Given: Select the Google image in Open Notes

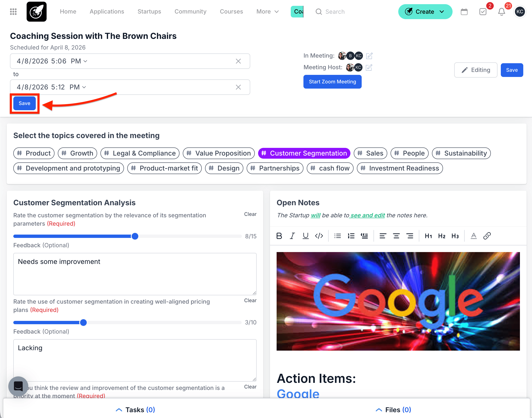Looking at the screenshot, I should coord(398,301).
